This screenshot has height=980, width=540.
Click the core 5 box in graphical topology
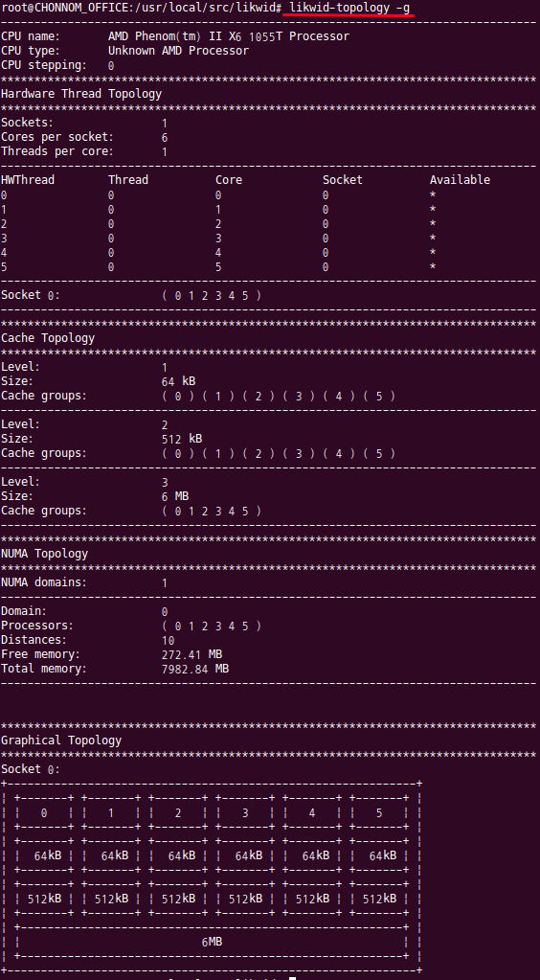pos(379,813)
